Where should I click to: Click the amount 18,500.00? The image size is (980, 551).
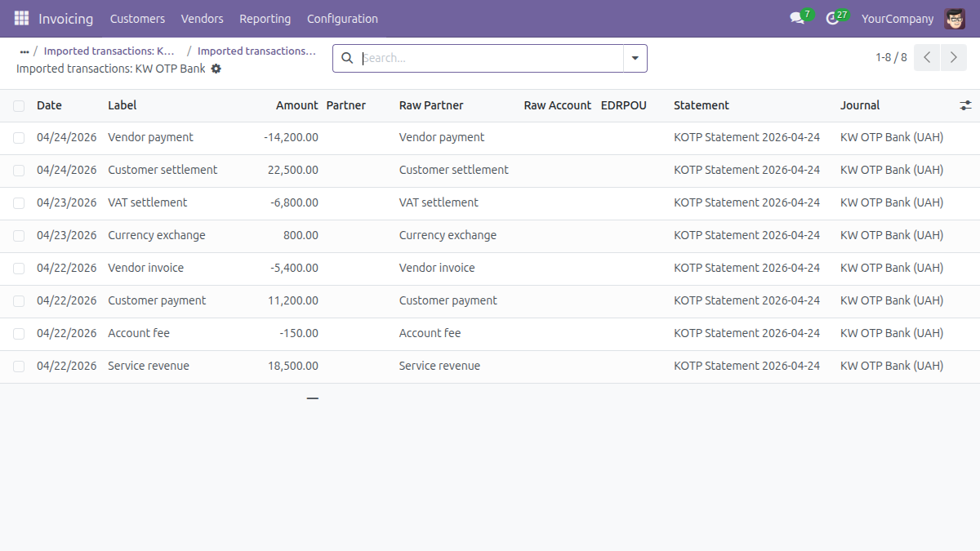293,366
